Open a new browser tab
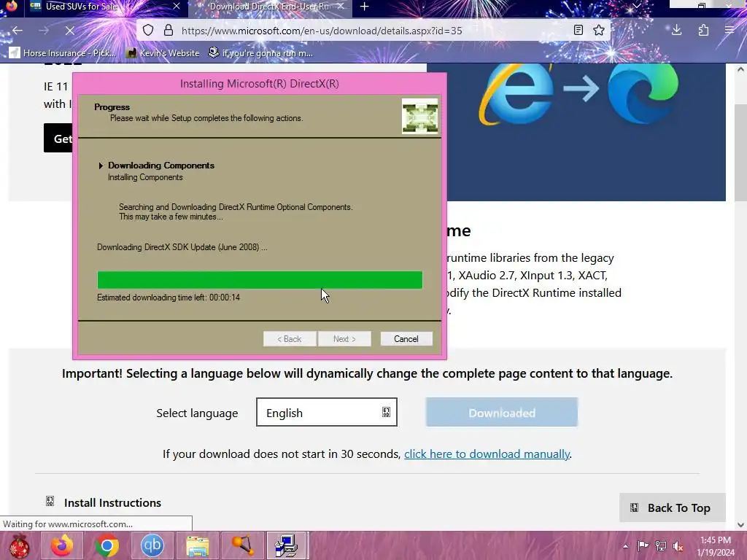The height and width of the screenshot is (560, 747). pyautogui.click(x=365, y=7)
